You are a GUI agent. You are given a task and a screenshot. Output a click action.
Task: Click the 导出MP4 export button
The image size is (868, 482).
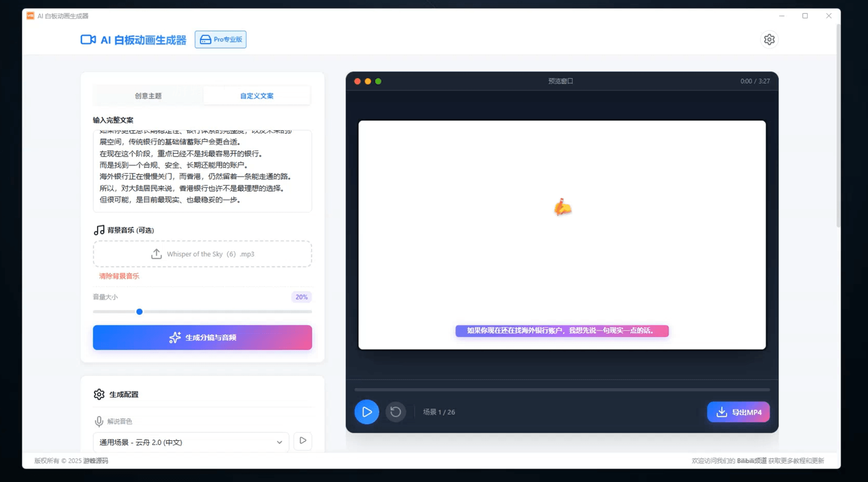[x=738, y=412]
